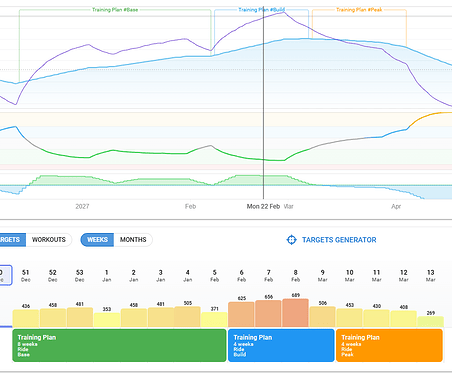Click the Training Plan #Base chart label
452x375 pixels.
[x=115, y=10]
